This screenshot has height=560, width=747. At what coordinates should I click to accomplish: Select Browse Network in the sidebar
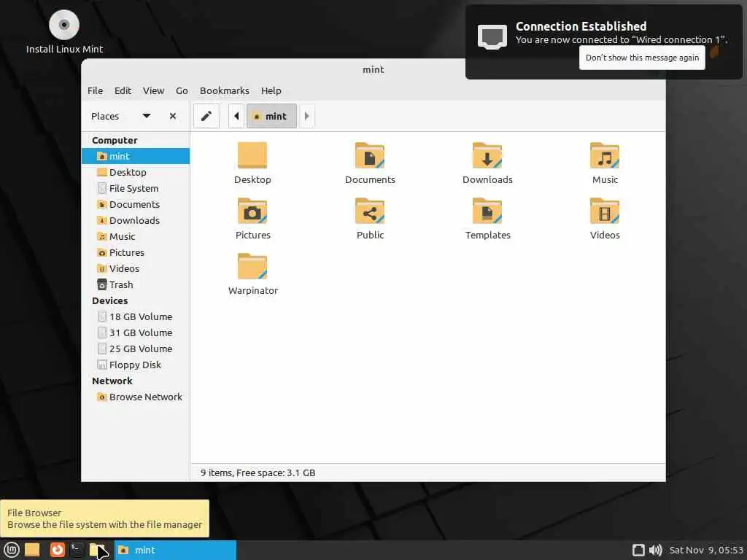pos(136,397)
